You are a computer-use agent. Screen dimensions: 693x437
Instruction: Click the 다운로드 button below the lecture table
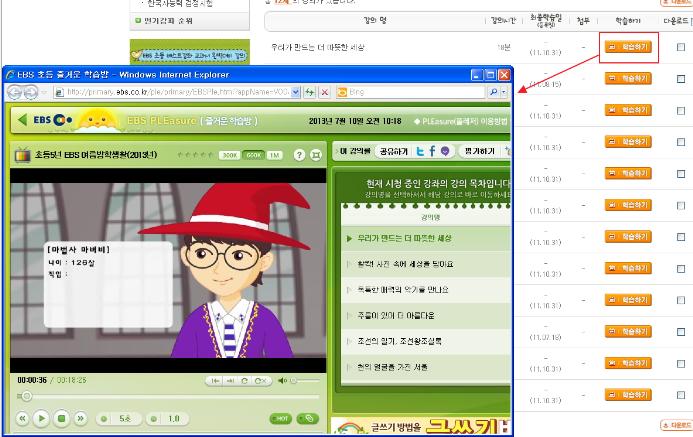click(x=676, y=425)
